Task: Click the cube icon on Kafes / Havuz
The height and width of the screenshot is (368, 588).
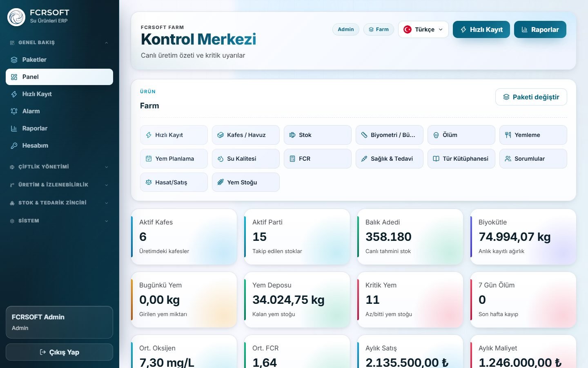Action: [220, 135]
